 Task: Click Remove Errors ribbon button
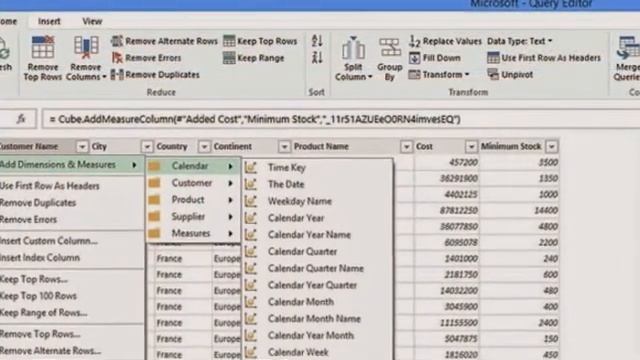[147, 58]
